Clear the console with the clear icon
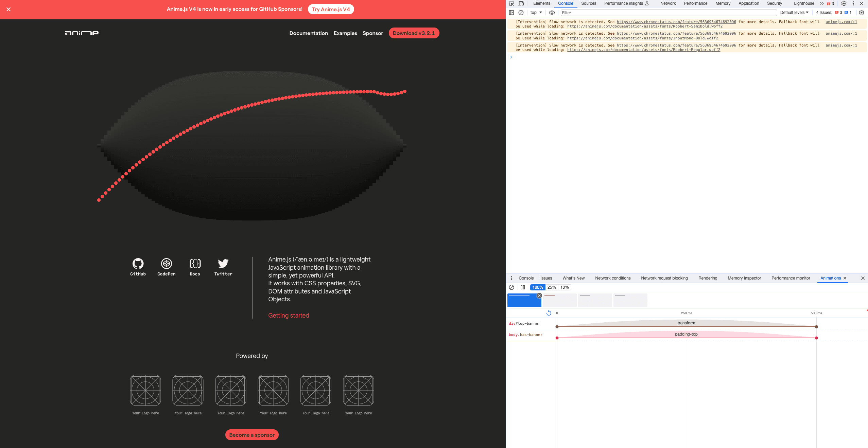868x448 pixels. point(521,13)
